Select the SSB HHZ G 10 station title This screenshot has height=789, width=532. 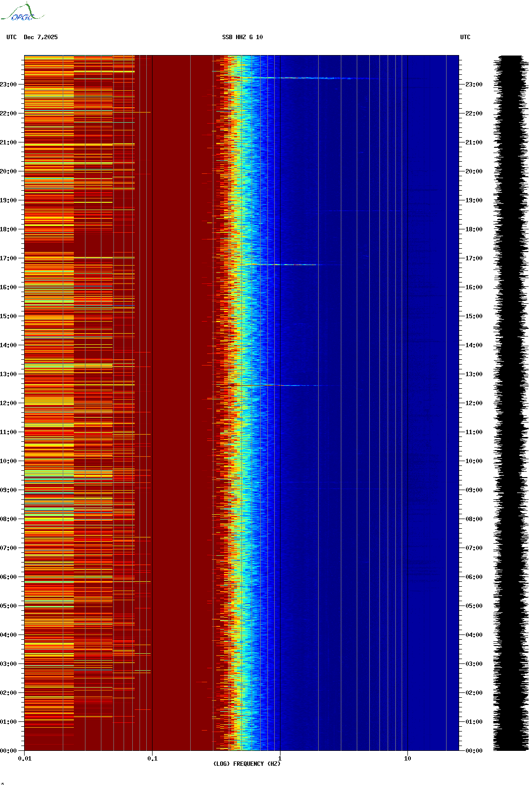(x=242, y=37)
